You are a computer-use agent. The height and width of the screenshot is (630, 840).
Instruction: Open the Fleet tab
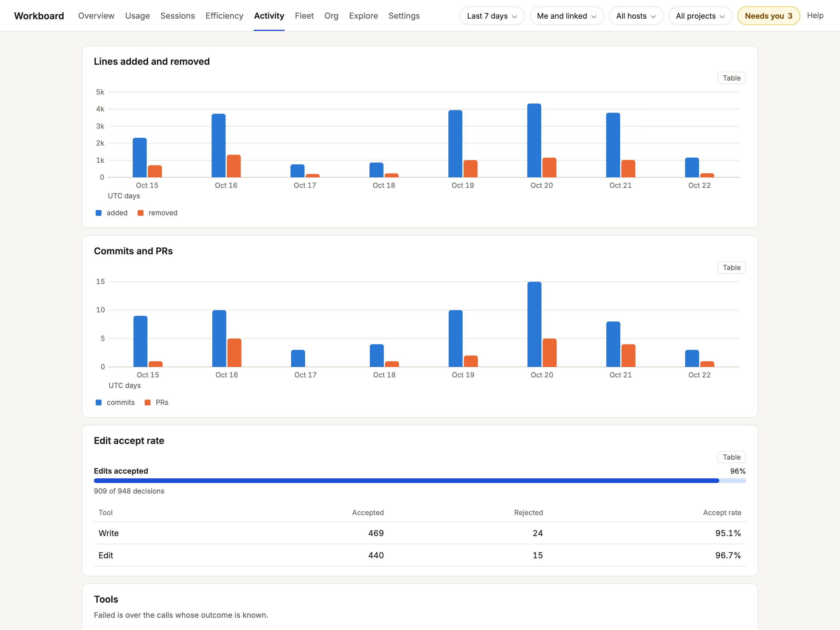coord(304,15)
